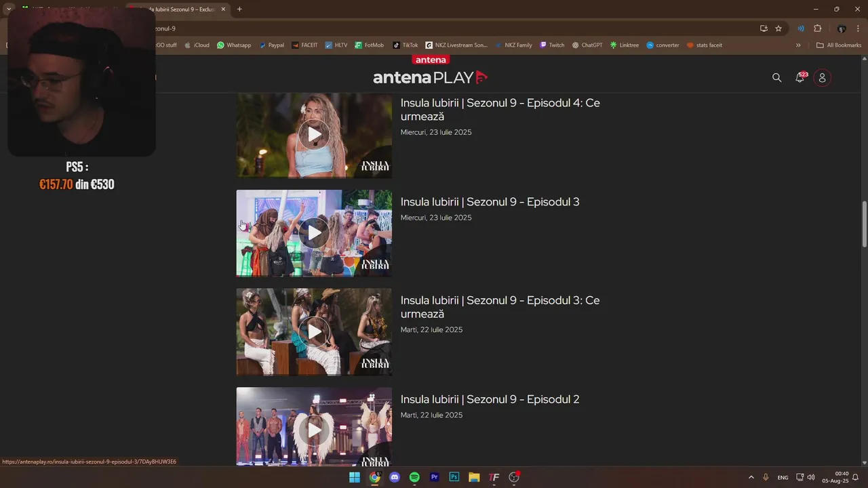
Task: Open the ChatGPT bookmark
Action: [x=587, y=45]
